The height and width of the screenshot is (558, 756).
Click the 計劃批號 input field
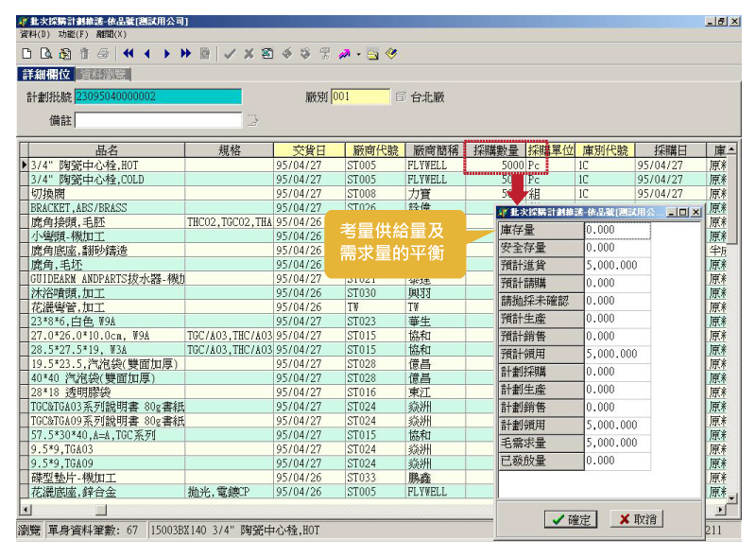[x=157, y=96]
